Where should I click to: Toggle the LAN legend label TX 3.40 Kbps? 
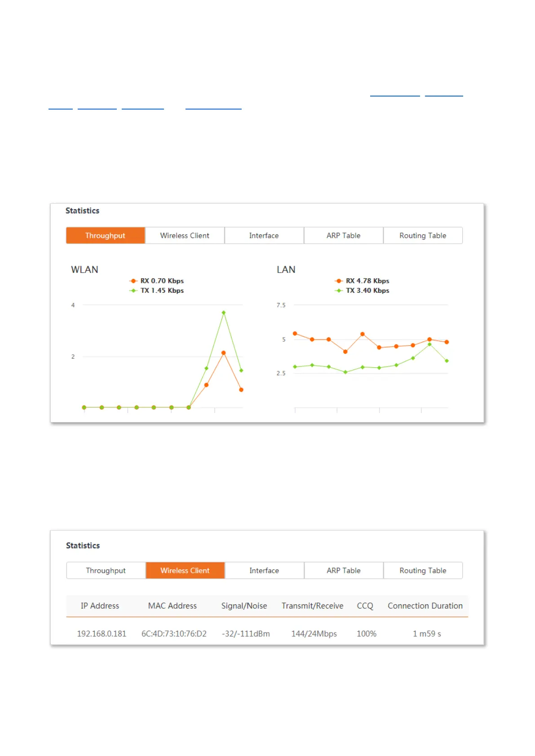(x=367, y=290)
